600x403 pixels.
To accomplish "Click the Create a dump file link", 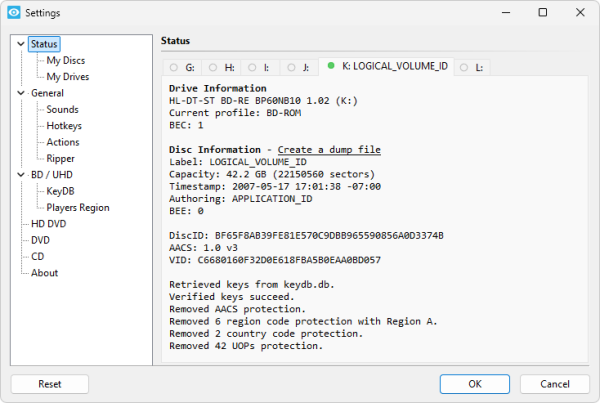I will tap(328, 149).
